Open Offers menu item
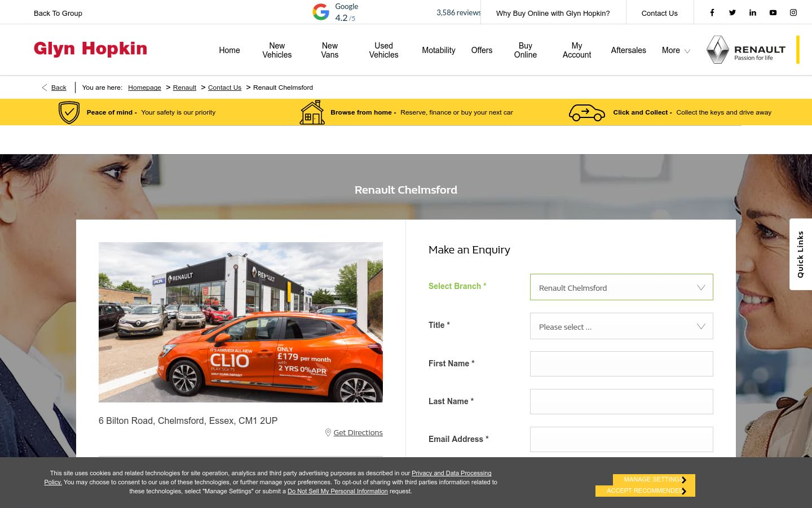Viewport: 812px width, 508px height. click(x=482, y=50)
